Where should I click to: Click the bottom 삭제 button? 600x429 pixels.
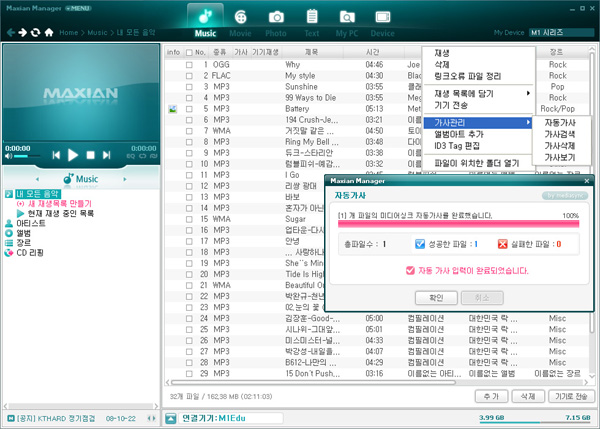click(528, 396)
